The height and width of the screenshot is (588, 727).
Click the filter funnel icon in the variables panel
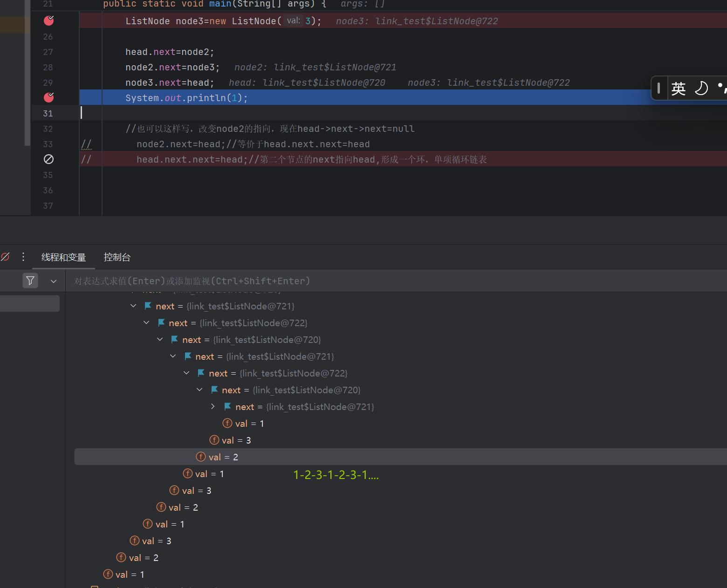[30, 280]
